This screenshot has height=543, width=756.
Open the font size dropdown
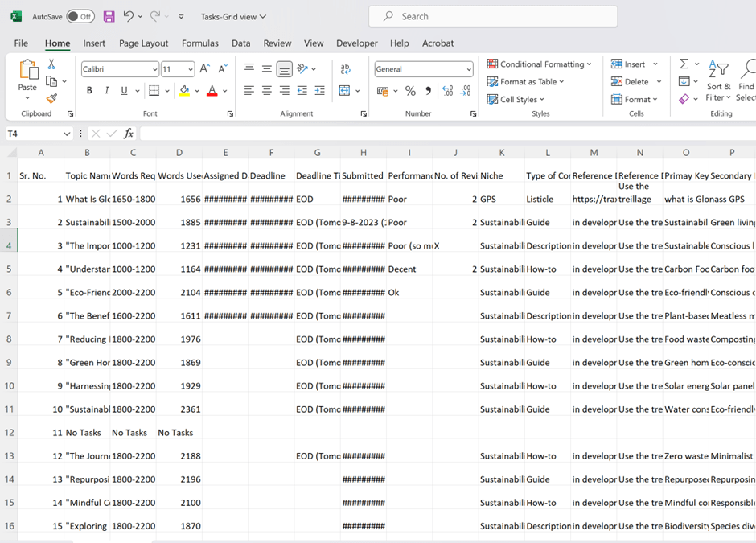tap(191, 69)
